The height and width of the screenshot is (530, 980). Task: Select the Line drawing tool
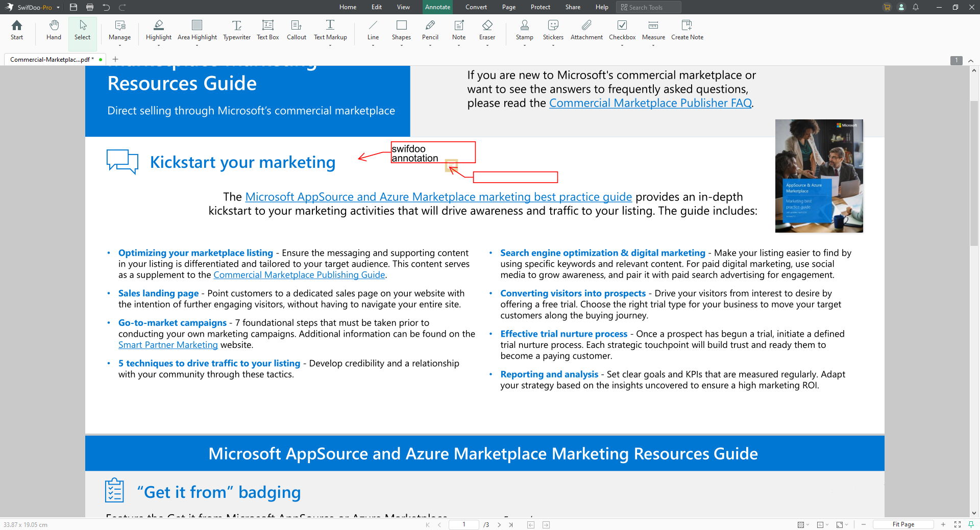tap(373, 30)
